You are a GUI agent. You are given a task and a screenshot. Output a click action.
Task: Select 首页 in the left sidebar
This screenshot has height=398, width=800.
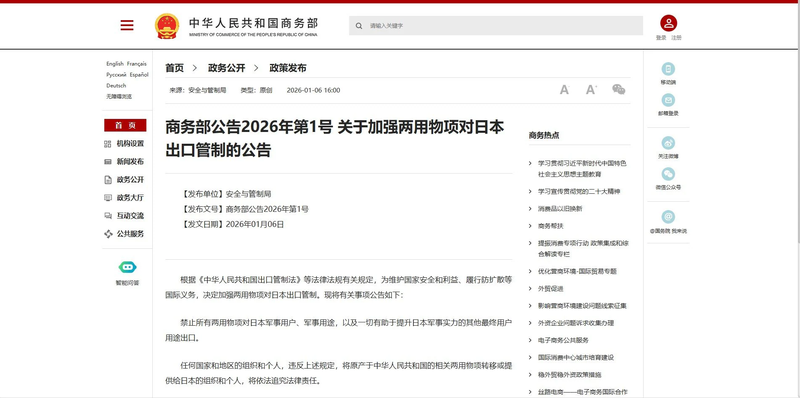pos(125,126)
